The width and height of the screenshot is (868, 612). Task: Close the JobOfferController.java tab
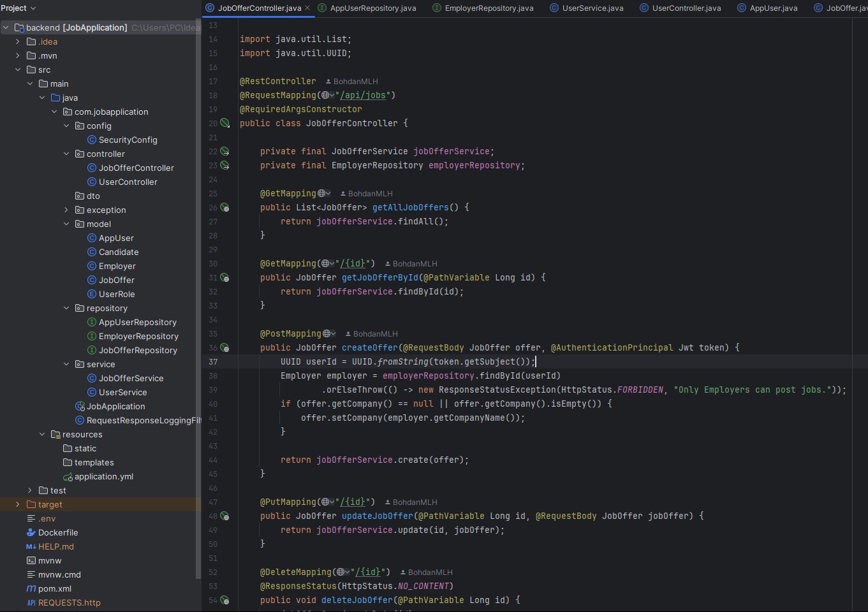click(307, 8)
